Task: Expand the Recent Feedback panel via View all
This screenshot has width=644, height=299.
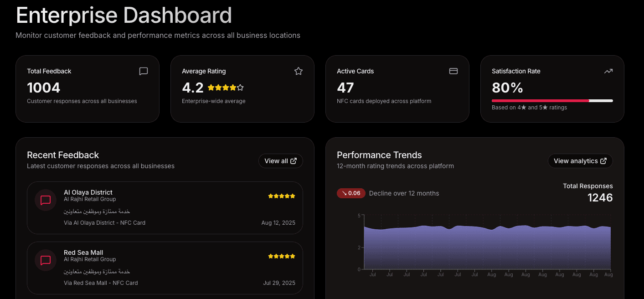Action: click(x=280, y=160)
